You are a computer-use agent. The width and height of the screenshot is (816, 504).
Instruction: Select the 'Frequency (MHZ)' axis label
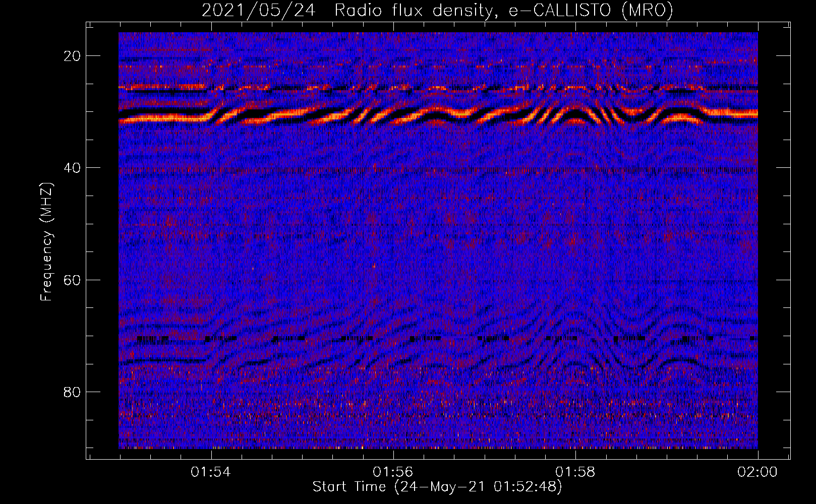click(x=46, y=242)
